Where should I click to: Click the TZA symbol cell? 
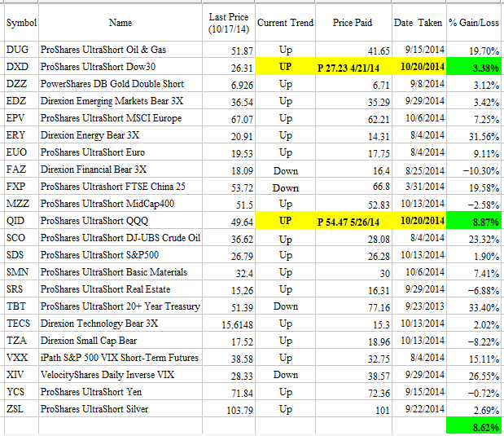(21, 340)
